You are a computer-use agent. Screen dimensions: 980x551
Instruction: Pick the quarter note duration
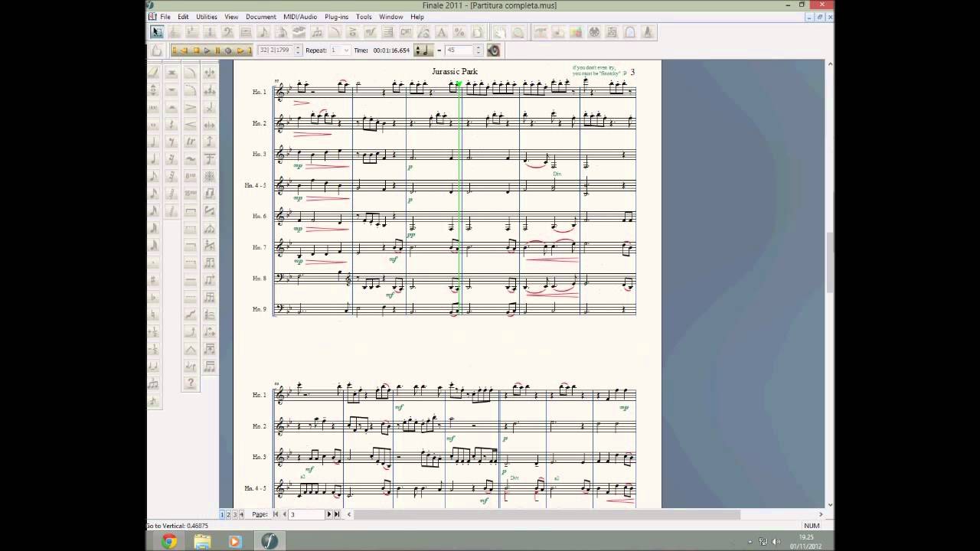(153, 159)
